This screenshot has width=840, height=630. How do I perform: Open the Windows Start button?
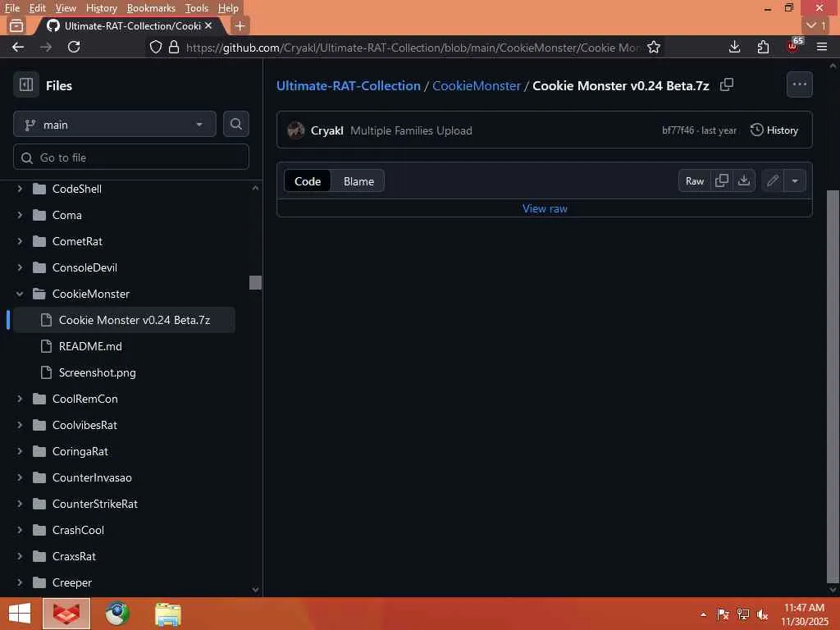coord(20,614)
